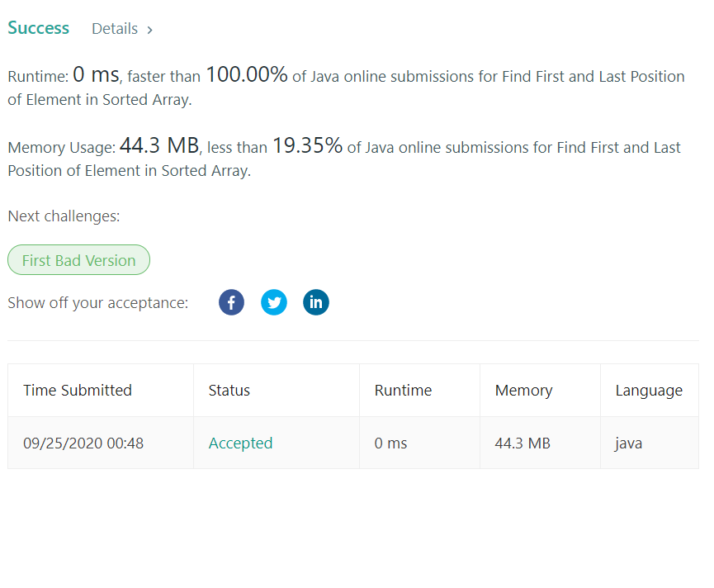Share result on Facebook
The image size is (714, 588).
tap(231, 302)
